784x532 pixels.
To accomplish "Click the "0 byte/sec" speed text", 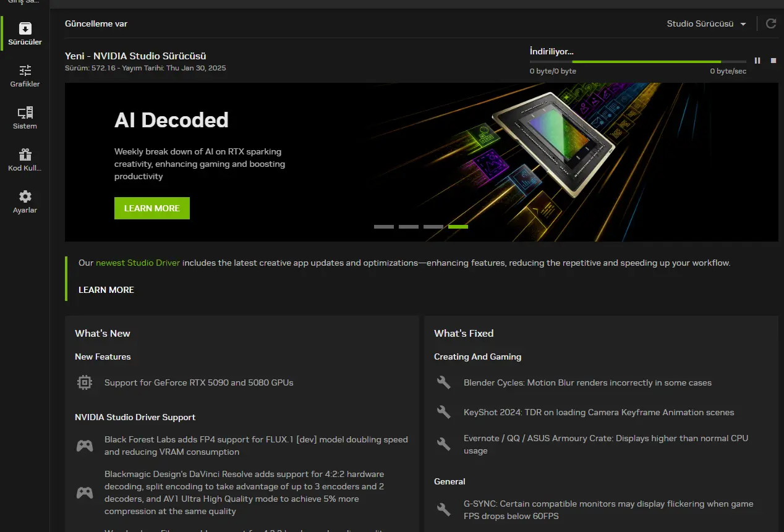I will (728, 71).
